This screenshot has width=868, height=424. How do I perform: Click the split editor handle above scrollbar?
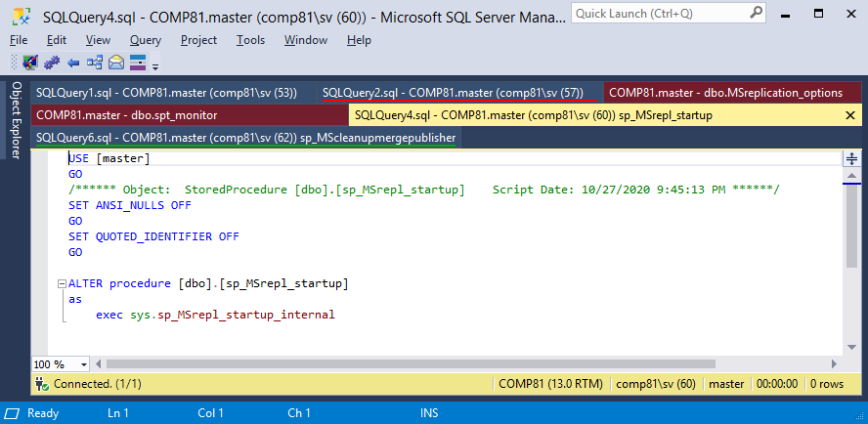[x=851, y=159]
